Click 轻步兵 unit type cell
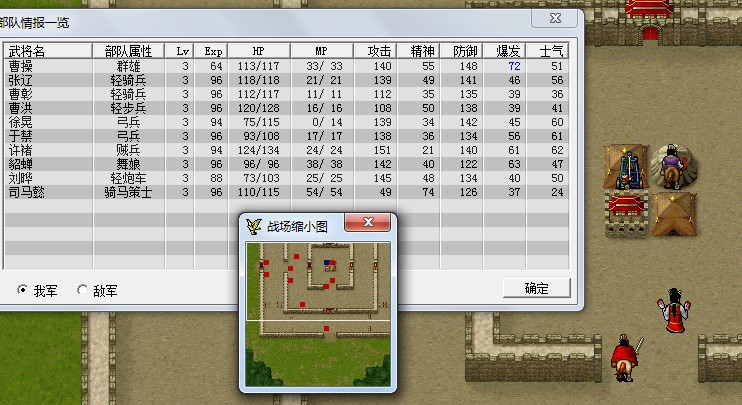 (129, 108)
